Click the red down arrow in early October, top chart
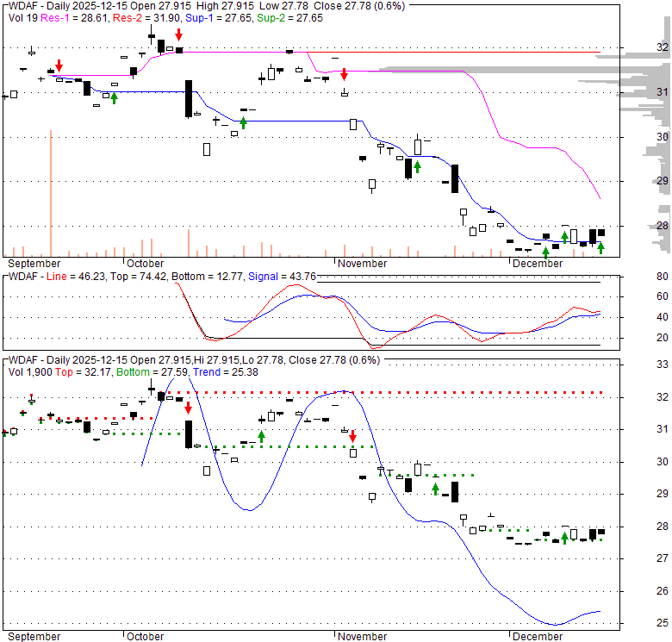672x642 pixels. tap(178, 34)
